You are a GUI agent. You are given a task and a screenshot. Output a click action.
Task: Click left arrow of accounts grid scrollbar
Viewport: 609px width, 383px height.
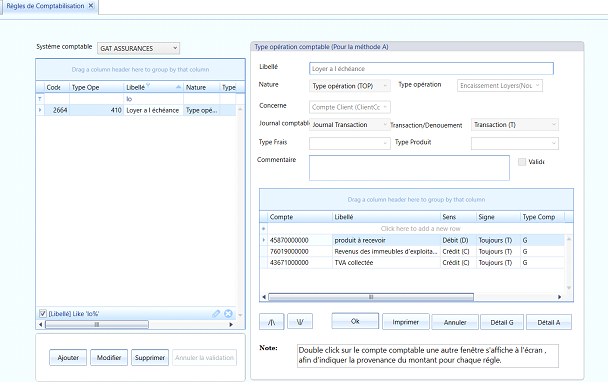coord(264,297)
